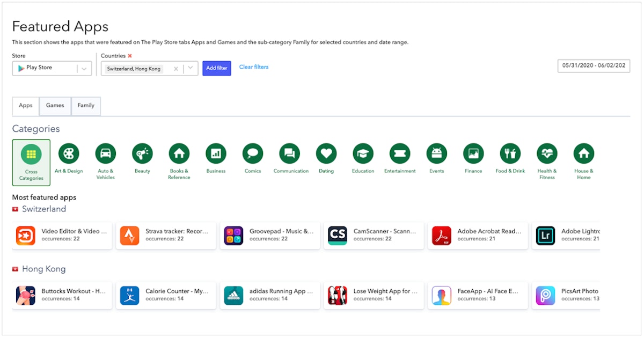Image resolution: width=644 pixels, height=338 pixels.
Task: Select the Comics category icon
Action: coord(253,154)
